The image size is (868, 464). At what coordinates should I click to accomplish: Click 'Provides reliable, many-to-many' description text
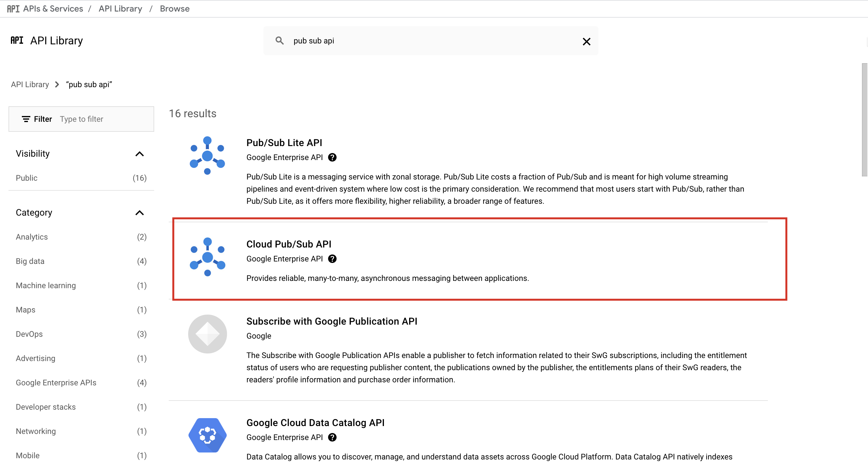pos(388,278)
